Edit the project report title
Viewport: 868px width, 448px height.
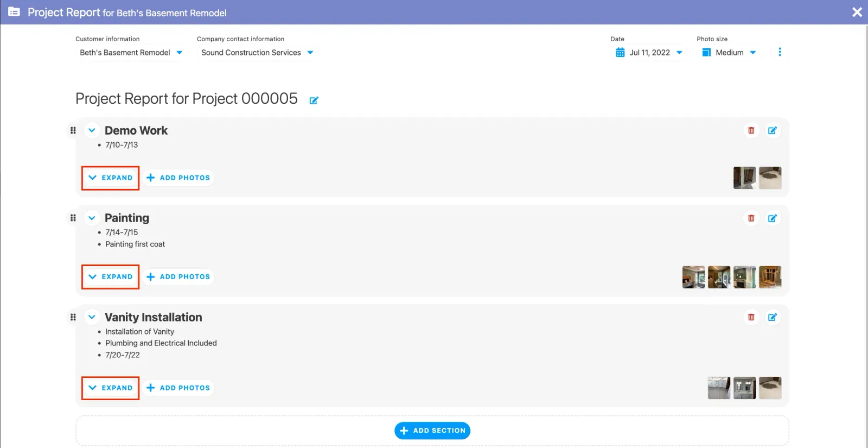click(x=314, y=100)
